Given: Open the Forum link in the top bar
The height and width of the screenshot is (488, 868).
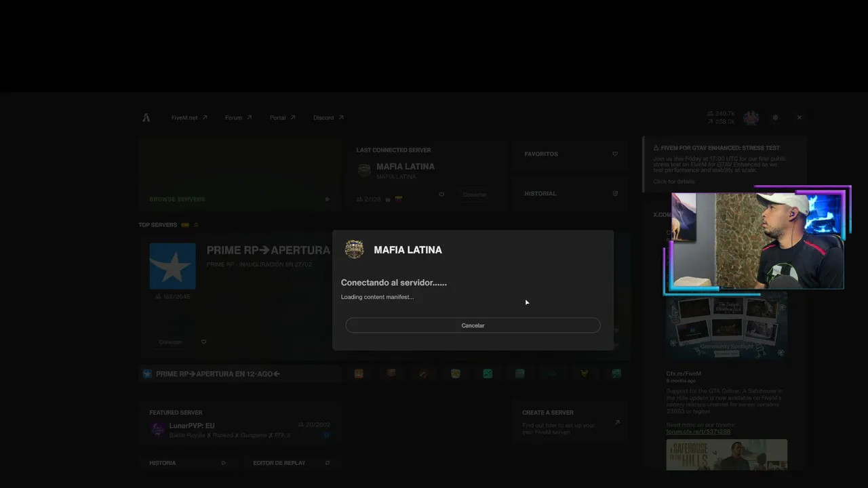Looking at the screenshot, I should 238,118.
